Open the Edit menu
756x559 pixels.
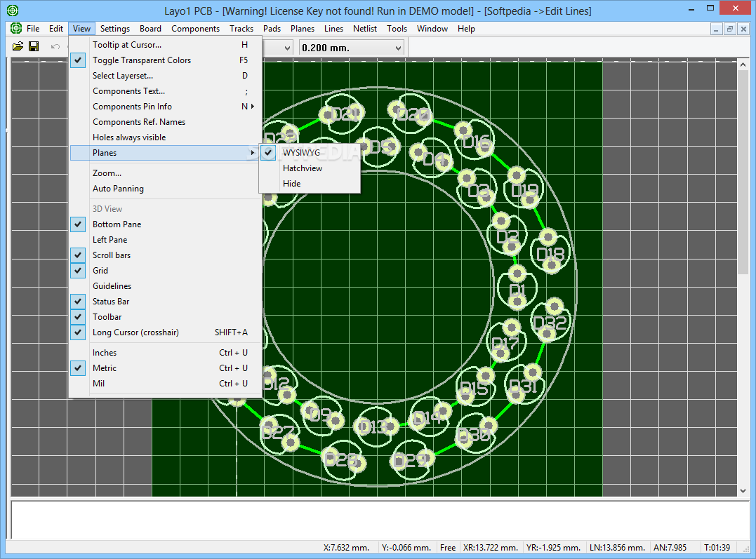(x=56, y=29)
